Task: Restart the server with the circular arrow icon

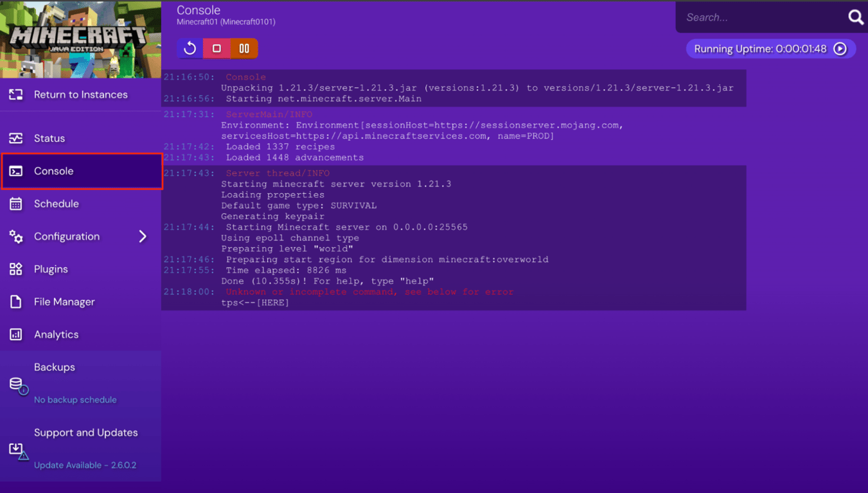Action: coord(189,48)
